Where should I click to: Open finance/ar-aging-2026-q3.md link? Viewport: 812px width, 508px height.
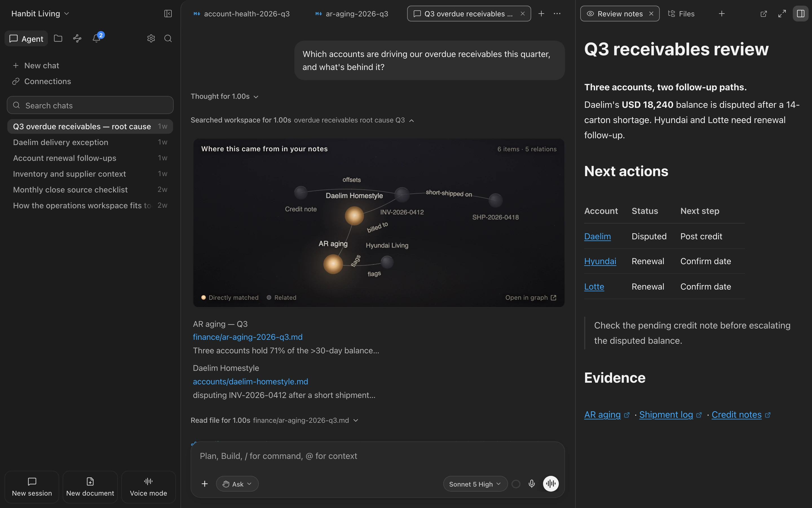point(248,337)
